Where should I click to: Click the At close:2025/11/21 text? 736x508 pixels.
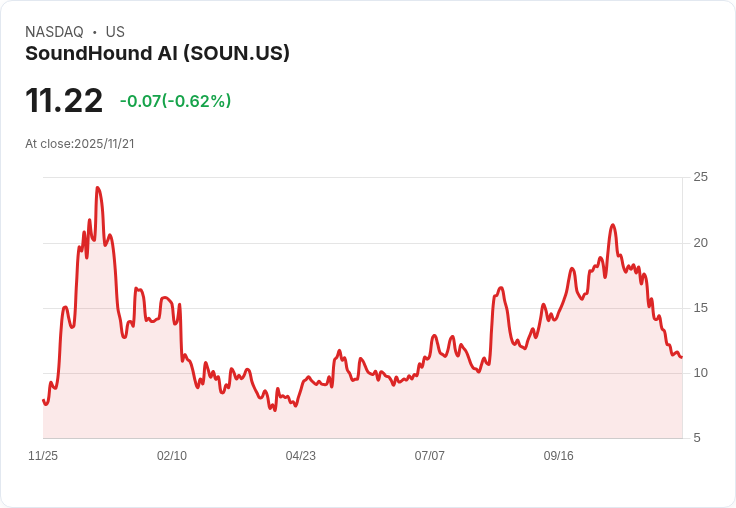tap(80, 144)
